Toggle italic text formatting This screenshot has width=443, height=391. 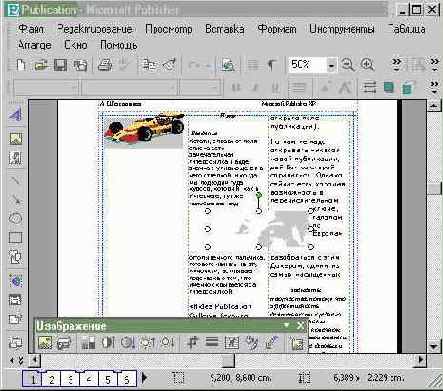(255, 88)
